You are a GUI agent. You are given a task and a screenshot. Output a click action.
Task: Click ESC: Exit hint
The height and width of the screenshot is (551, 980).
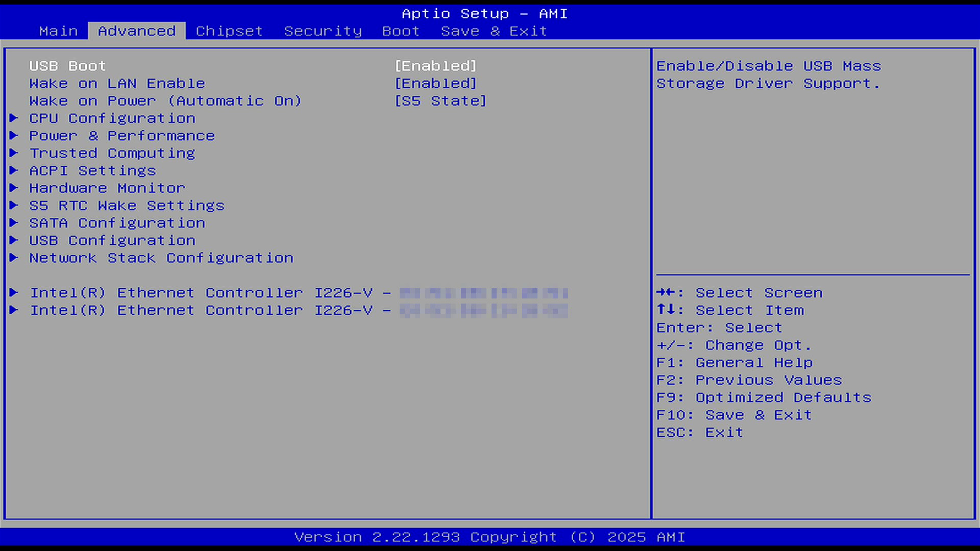point(700,433)
